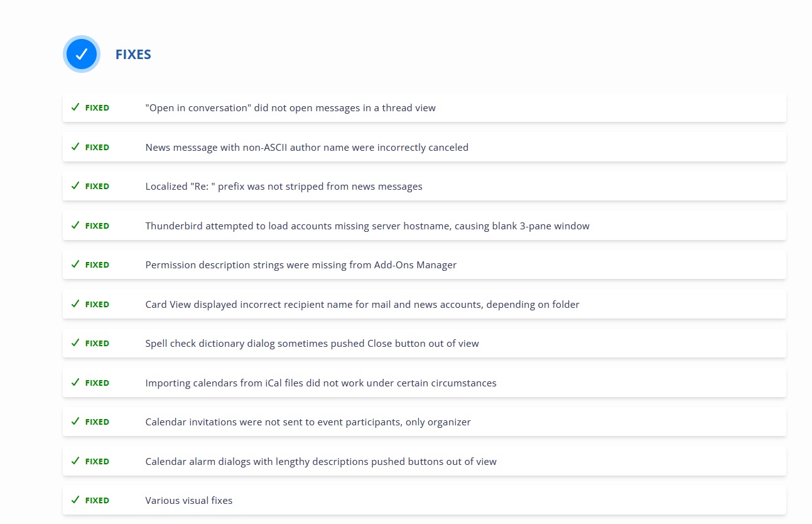812x524 pixels.
Task: Select the blank 3-pane window fix text
Action: 367,226
